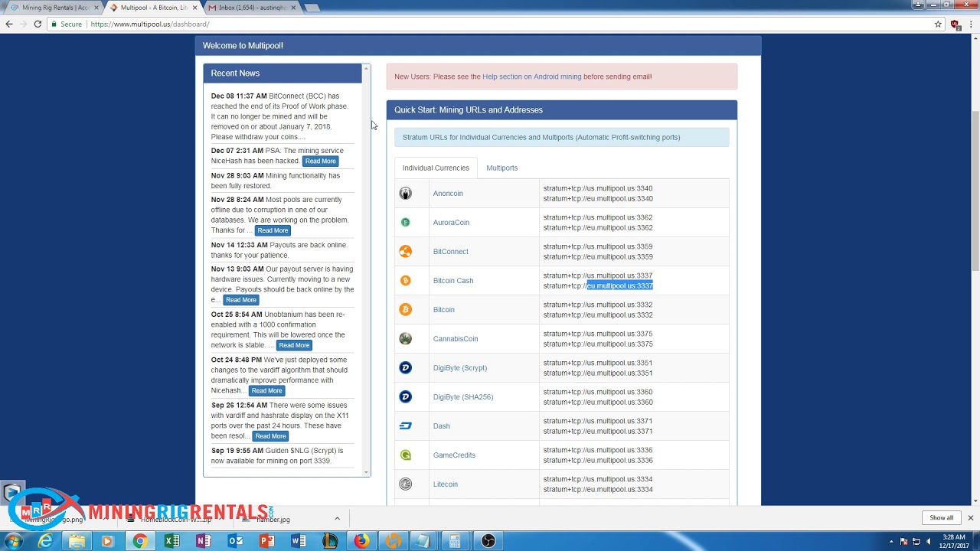Click the GameCredits coin icon
The image size is (980, 551).
click(x=406, y=455)
